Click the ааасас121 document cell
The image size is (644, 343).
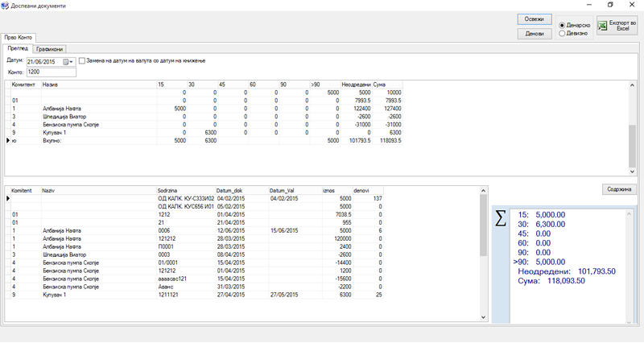(x=186, y=279)
